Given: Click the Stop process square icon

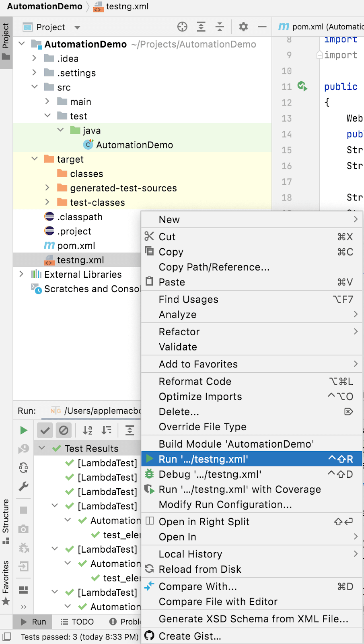Looking at the screenshot, I should tap(24, 510).
